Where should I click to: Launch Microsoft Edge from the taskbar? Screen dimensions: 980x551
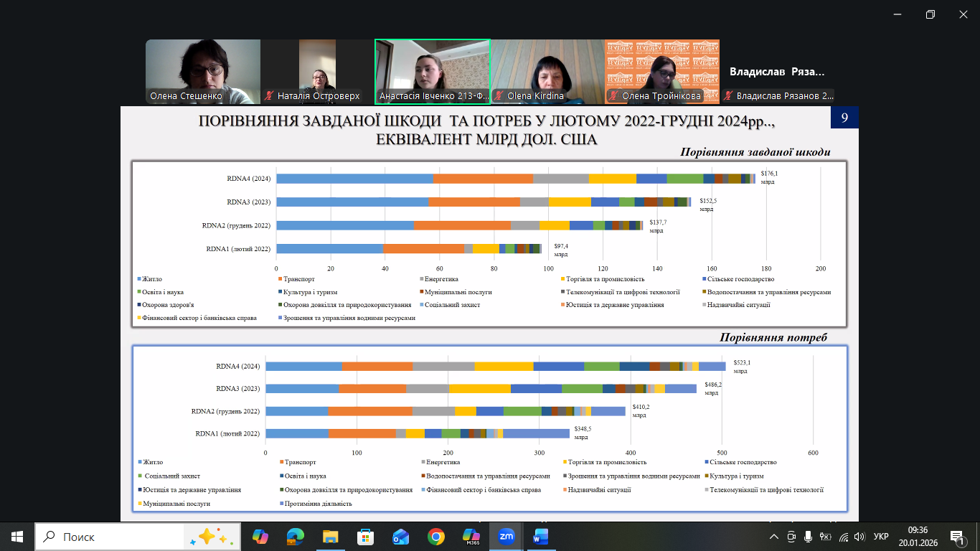(295, 537)
